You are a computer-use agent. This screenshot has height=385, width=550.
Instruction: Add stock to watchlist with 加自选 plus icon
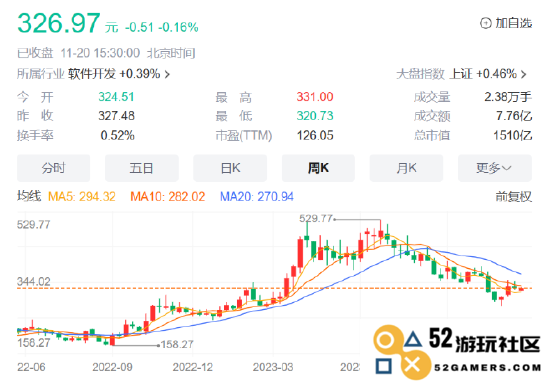(506, 23)
